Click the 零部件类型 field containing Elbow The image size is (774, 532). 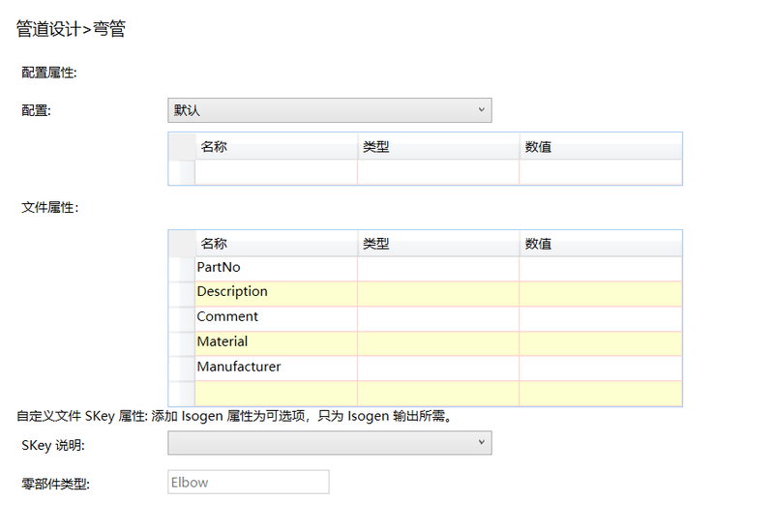248,482
